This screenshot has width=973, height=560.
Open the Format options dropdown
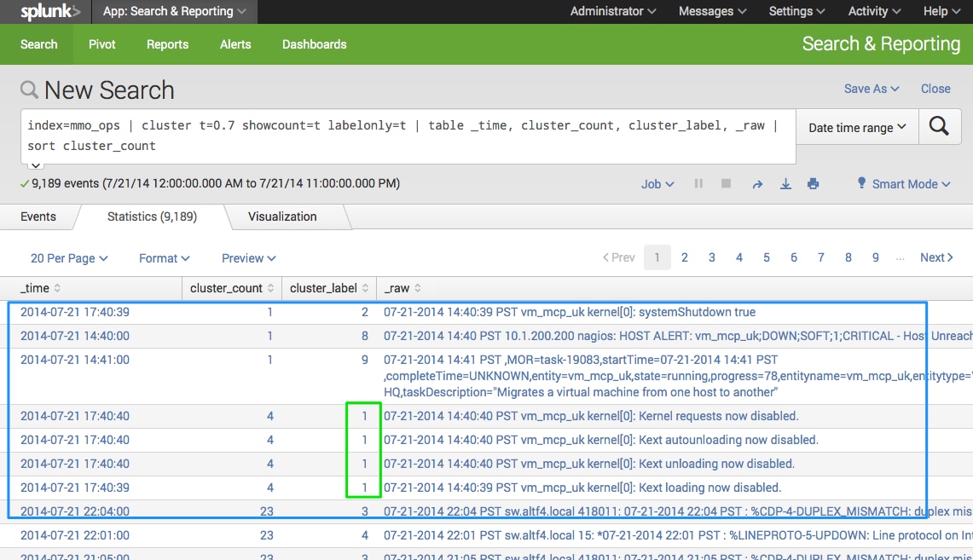point(164,258)
